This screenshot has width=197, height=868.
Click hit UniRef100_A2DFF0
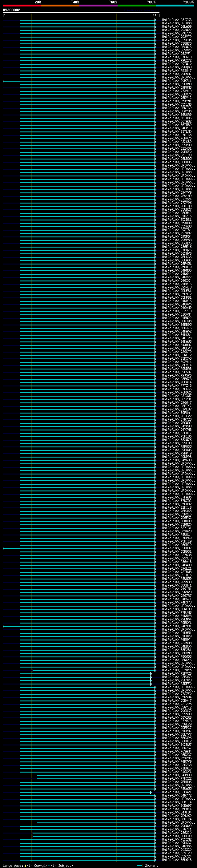coord(177,684)
